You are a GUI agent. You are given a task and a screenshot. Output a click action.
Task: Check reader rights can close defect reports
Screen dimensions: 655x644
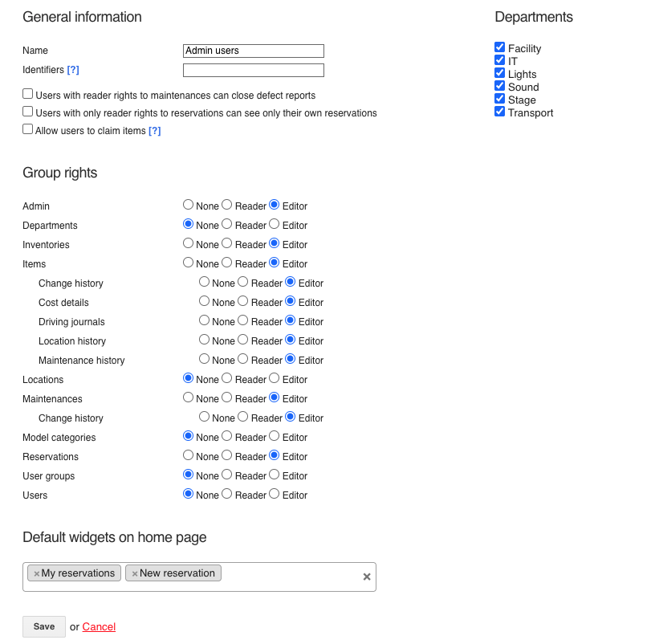tap(27, 94)
